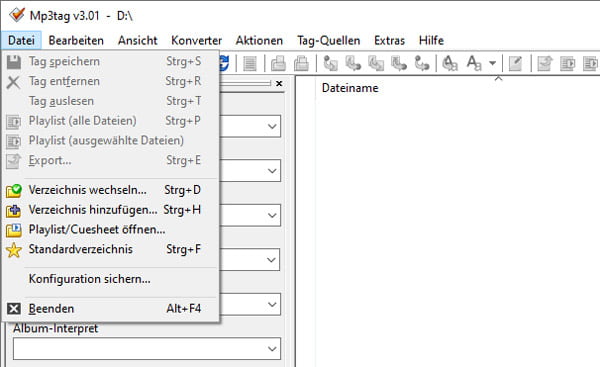The width and height of the screenshot is (600, 367).
Task: Close the tag panel with the x button
Action: pos(279,83)
